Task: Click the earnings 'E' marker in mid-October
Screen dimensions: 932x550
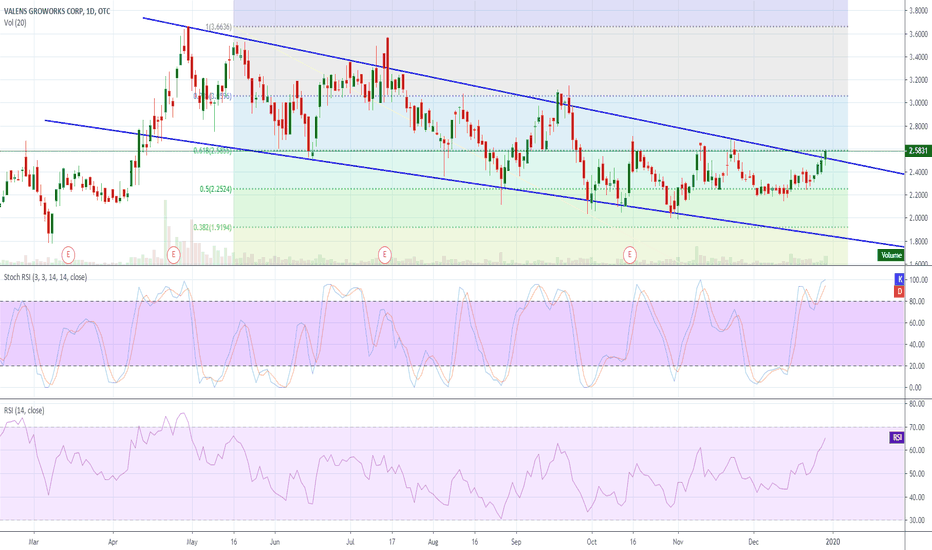Action: (x=629, y=255)
